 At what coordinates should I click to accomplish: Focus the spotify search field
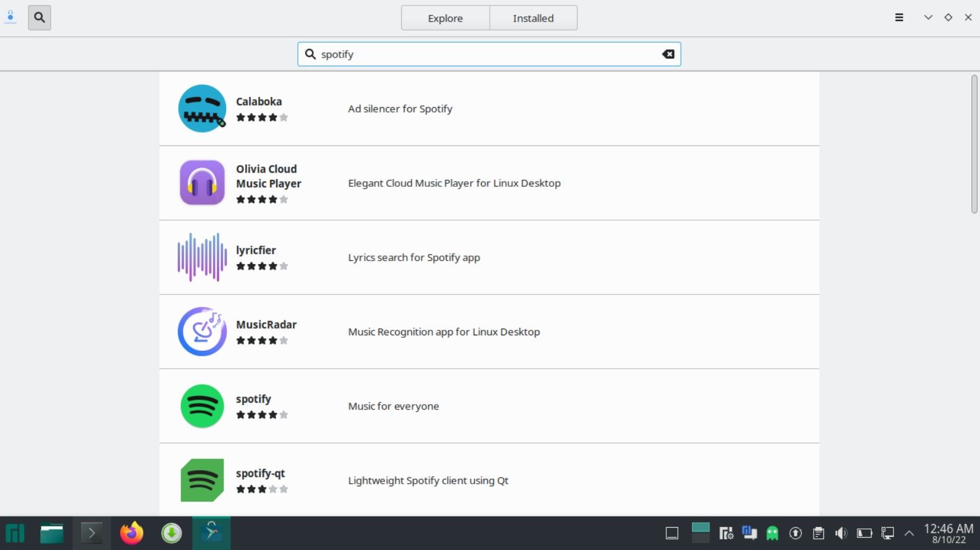pos(489,54)
